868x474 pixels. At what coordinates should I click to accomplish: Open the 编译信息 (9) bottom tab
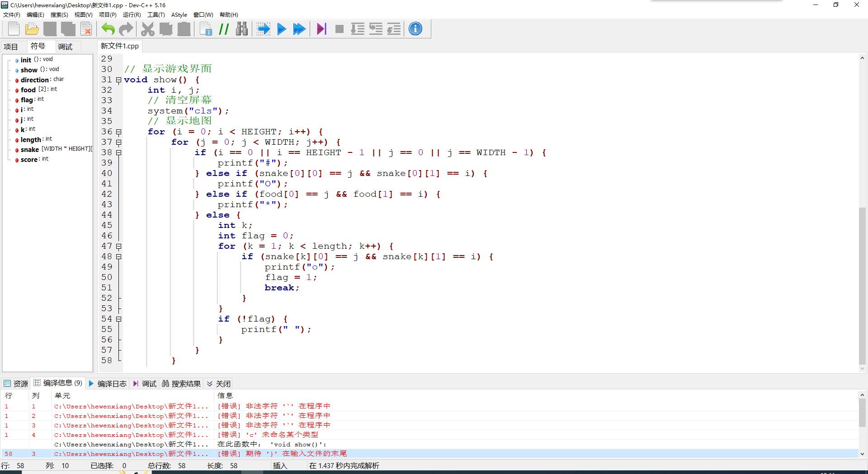(58, 383)
